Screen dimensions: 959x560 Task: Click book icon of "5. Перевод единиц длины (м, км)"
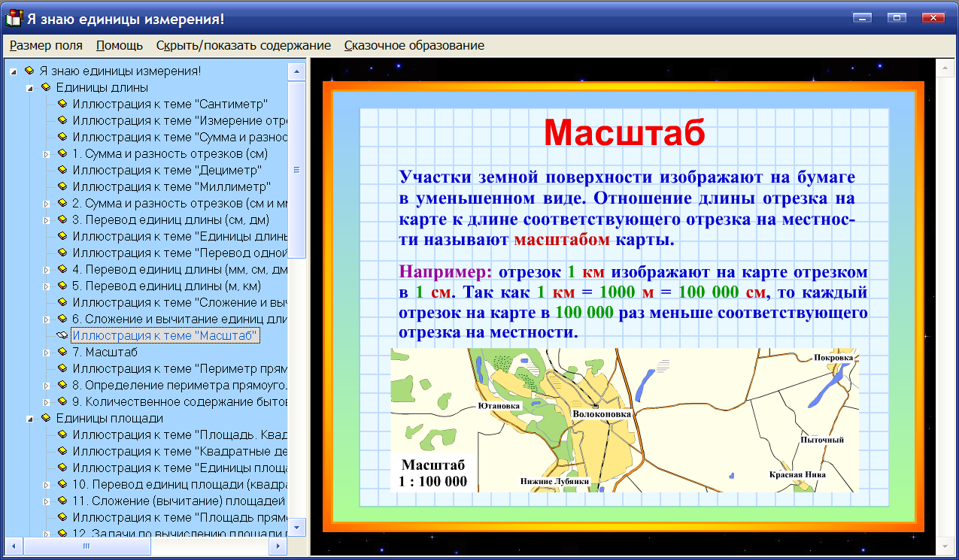(62, 286)
